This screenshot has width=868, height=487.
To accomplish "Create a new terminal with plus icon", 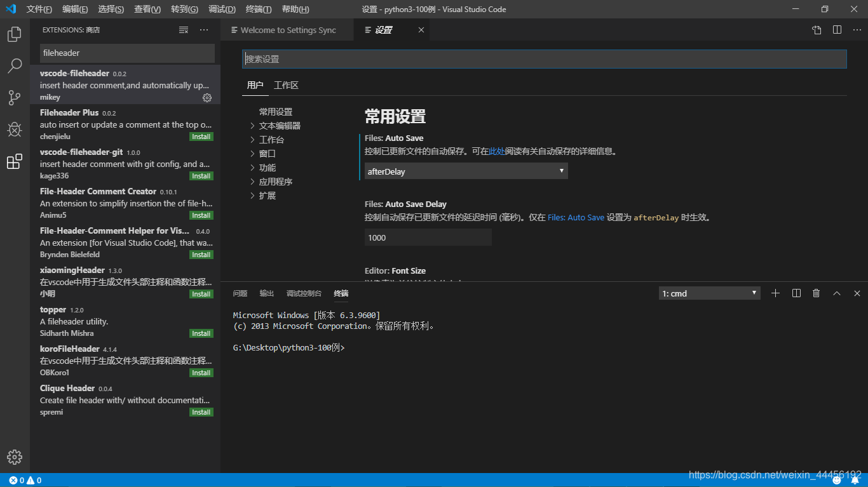I will pos(775,293).
